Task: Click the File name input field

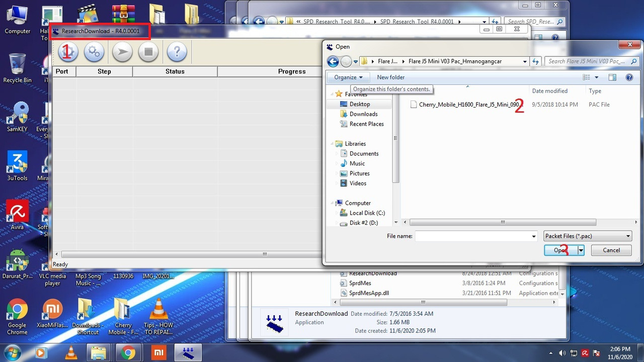Action: [472, 236]
